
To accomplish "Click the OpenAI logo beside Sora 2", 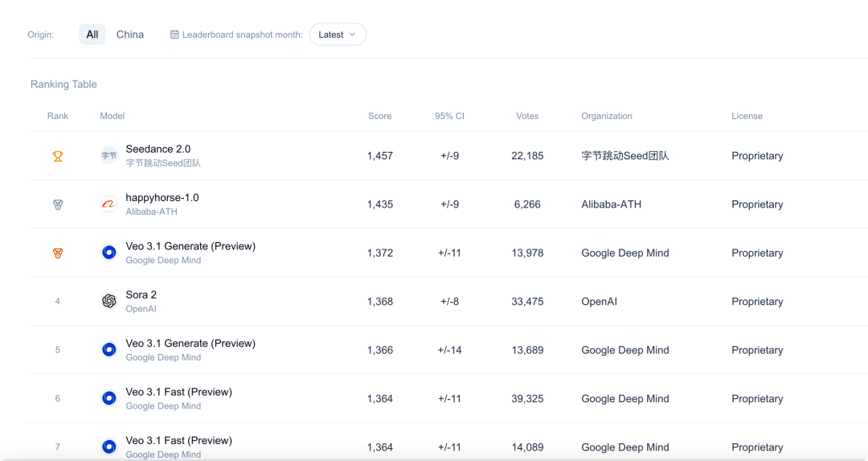I will coord(109,301).
